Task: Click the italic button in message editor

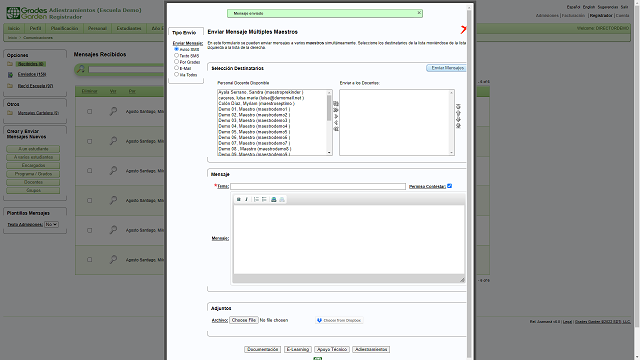Action: click(246, 199)
